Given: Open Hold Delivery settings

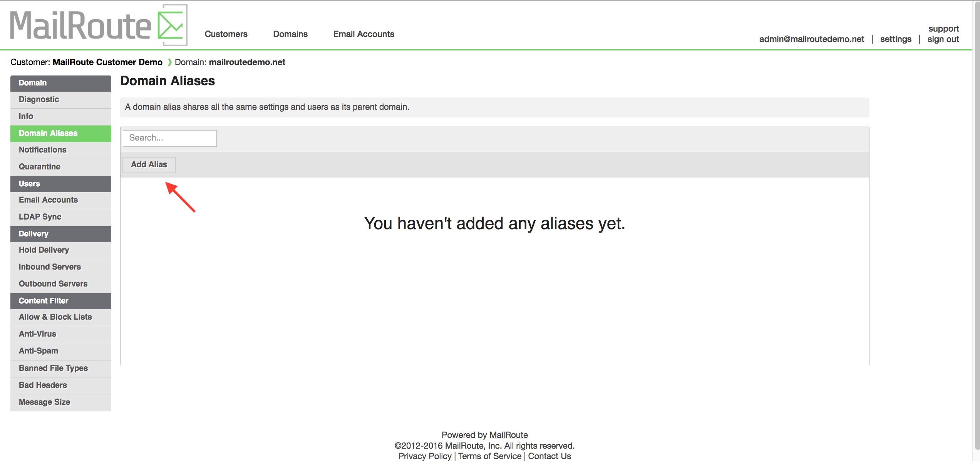Looking at the screenshot, I should [x=61, y=250].
